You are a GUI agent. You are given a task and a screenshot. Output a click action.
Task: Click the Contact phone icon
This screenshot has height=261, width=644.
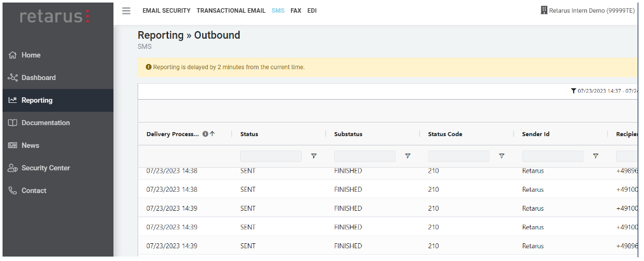pyautogui.click(x=13, y=191)
